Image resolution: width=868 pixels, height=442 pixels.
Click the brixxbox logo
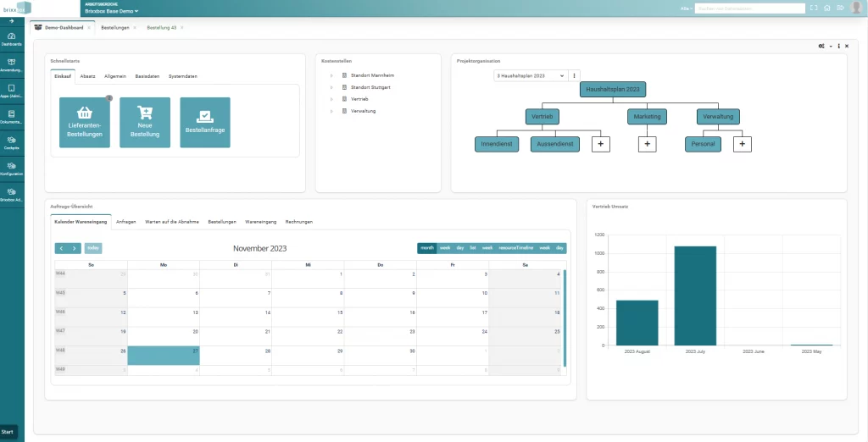[x=15, y=8]
